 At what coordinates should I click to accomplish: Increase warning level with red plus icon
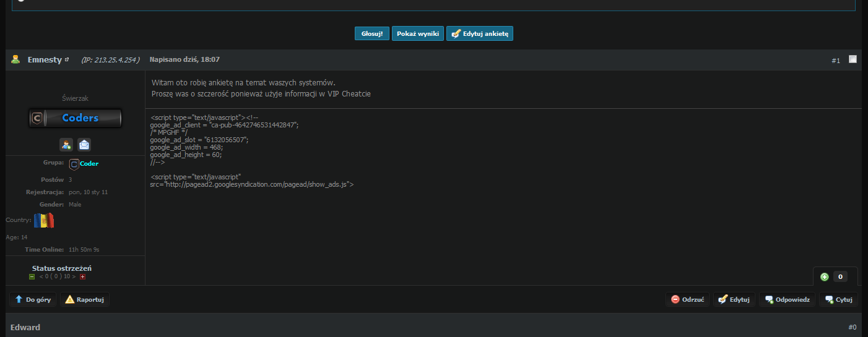pyautogui.click(x=82, y=277)
